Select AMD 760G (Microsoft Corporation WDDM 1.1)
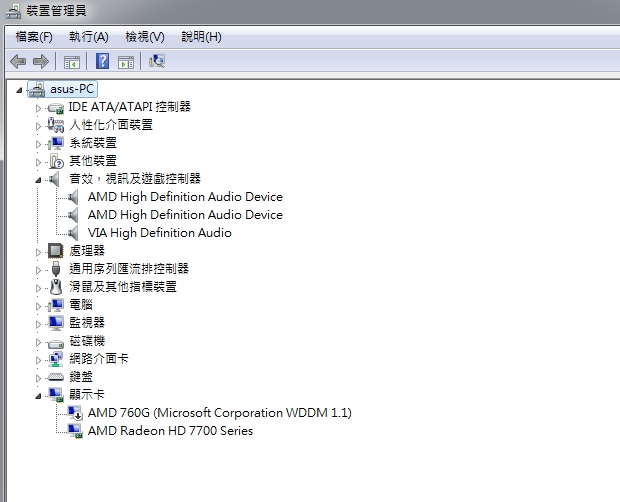The width and height of the screenshot is (620, 502). [x=219, y=413]
